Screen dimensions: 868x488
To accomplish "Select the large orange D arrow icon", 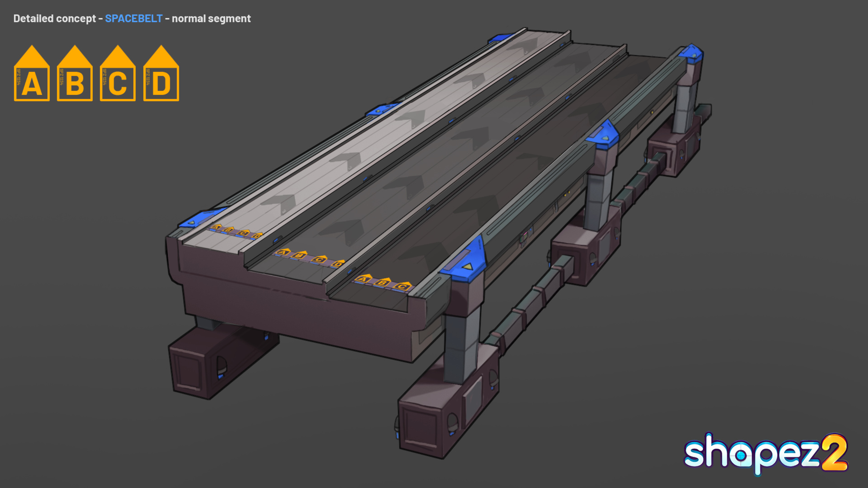I will pyautogui.click(x=161, y=73).
